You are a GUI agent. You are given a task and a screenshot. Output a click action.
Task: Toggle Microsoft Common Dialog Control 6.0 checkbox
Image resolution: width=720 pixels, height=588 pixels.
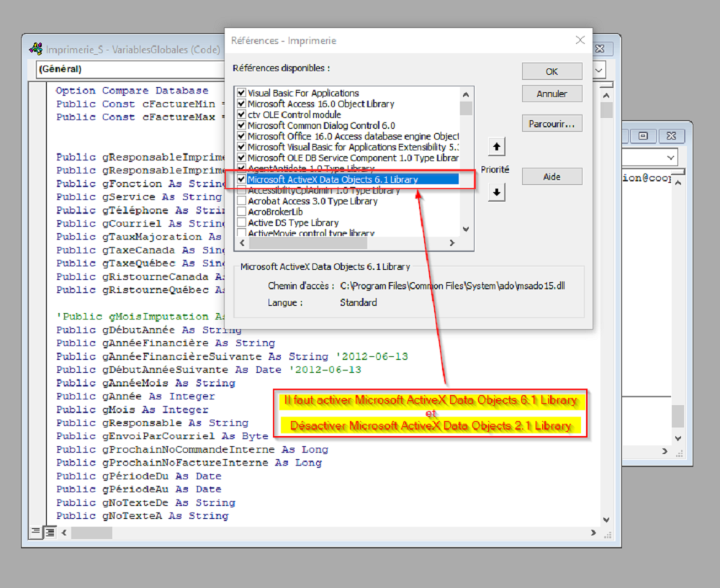242,125
